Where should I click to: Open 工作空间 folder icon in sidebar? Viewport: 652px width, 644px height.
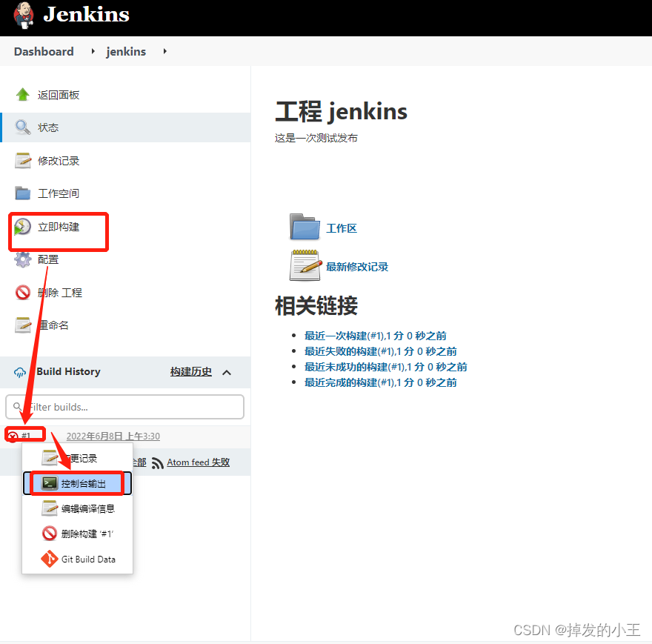coord(22,193)
